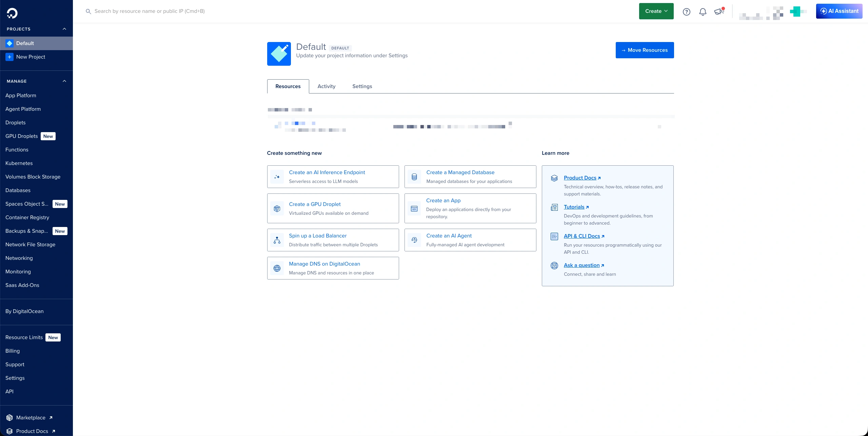Click the GPU Droplet card icon
The image size is (868, 436).
tap(277, 209)
